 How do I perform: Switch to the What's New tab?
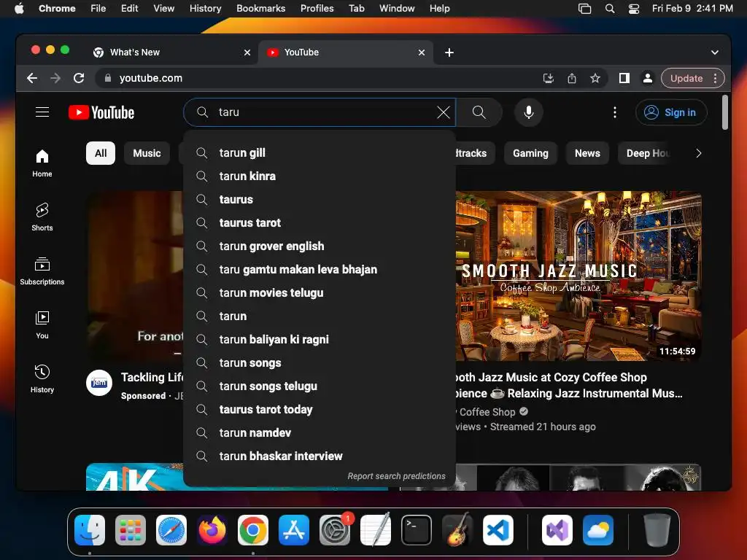coord(171,52)
